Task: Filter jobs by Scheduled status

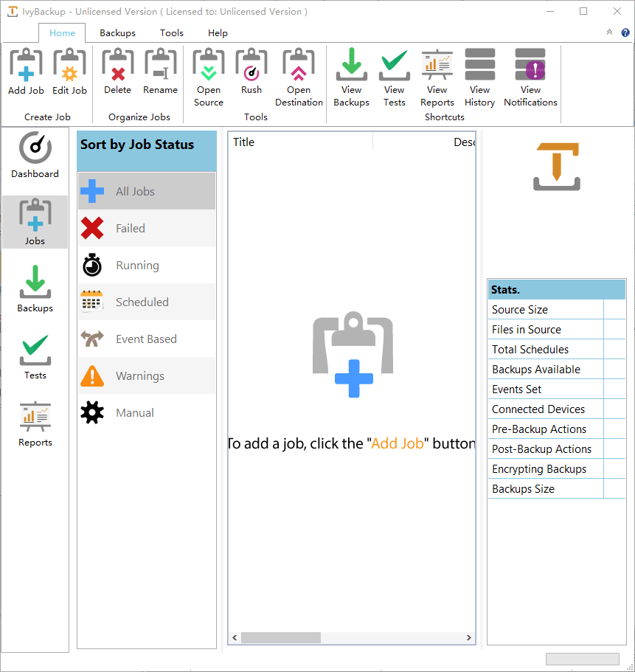Action: point(147,302)
